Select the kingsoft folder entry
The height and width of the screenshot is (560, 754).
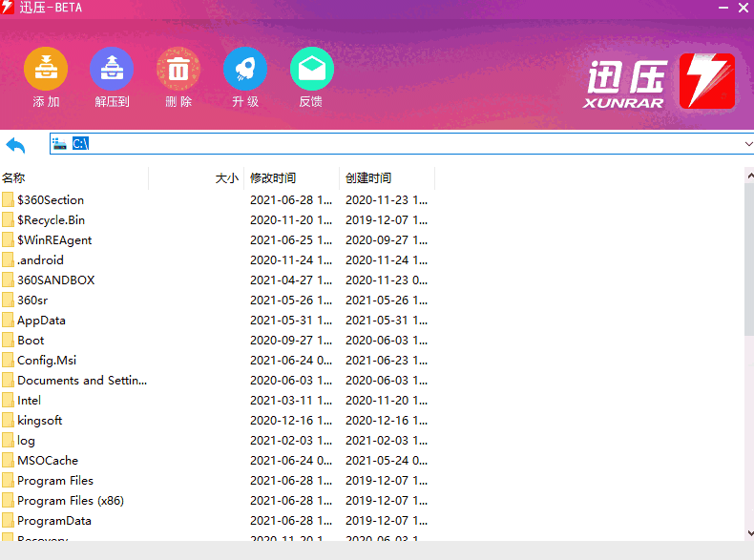click(x=39, y=421)
